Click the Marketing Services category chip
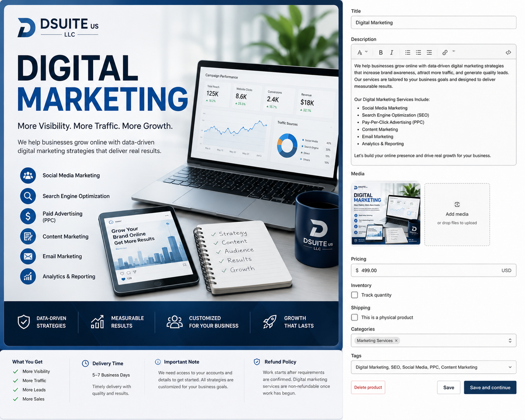Viewport: 525px width, 420px height. tap(377, 340)
